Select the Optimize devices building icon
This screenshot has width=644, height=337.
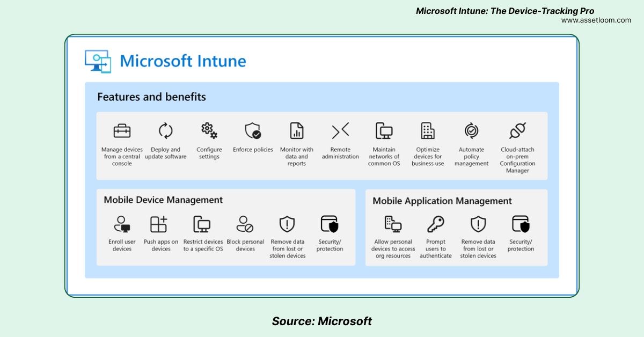point(428,131)
